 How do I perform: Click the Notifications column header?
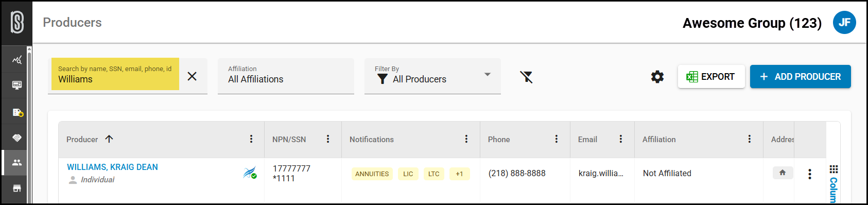(372, 139)
